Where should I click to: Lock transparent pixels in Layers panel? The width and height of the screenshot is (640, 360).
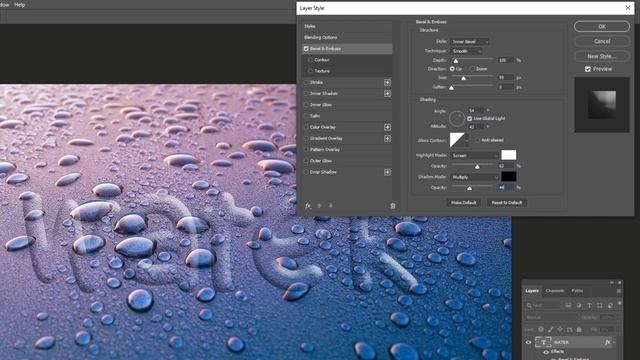541,329
